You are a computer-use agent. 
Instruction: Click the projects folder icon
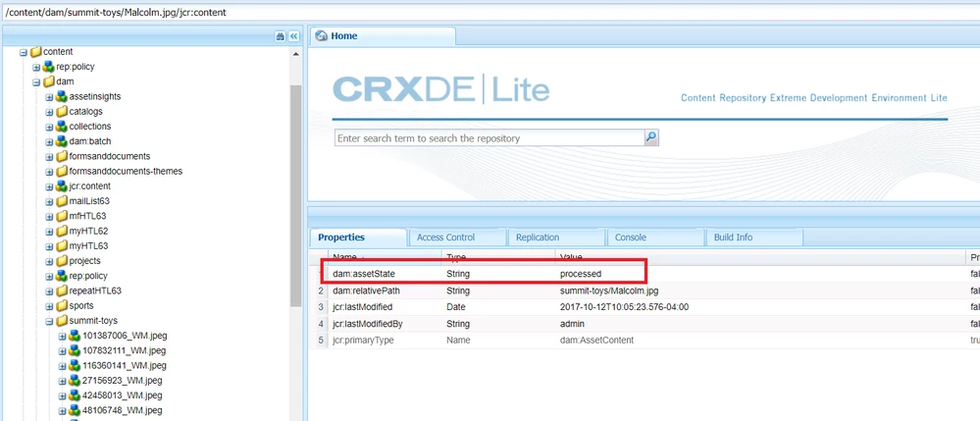click(x=61, y=261)
